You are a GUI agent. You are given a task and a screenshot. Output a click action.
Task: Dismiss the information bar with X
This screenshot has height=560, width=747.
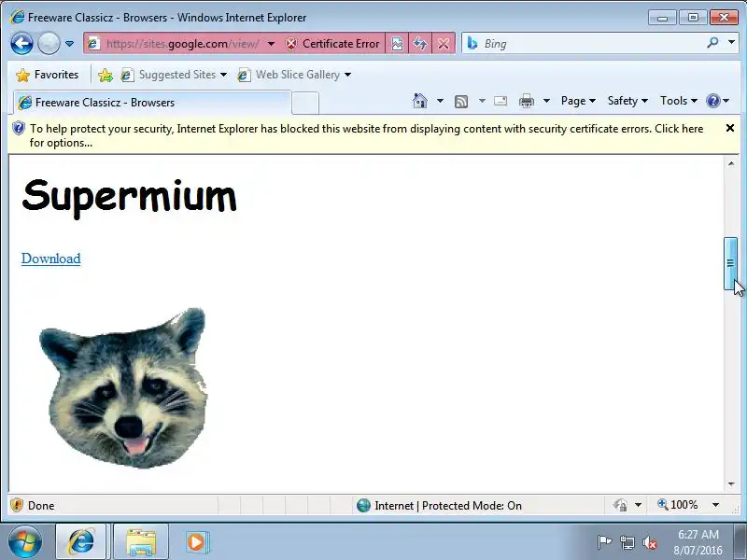pyautogui.click(x=730, y=128)
